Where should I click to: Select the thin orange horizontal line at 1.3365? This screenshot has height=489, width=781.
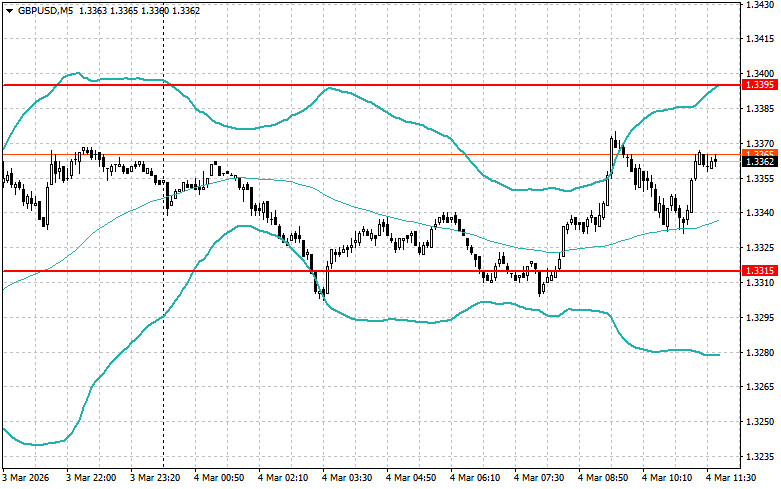pyautogui.click(x=372, y=155)
